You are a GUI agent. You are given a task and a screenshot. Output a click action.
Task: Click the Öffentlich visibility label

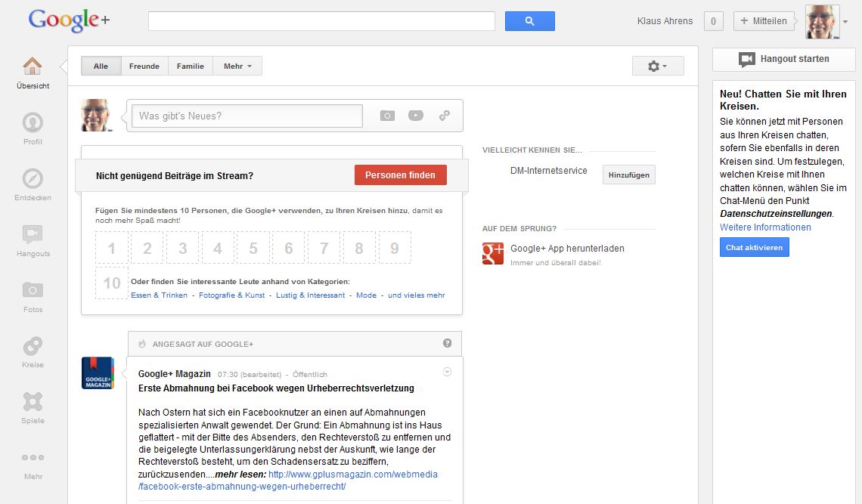pos(309,374)
